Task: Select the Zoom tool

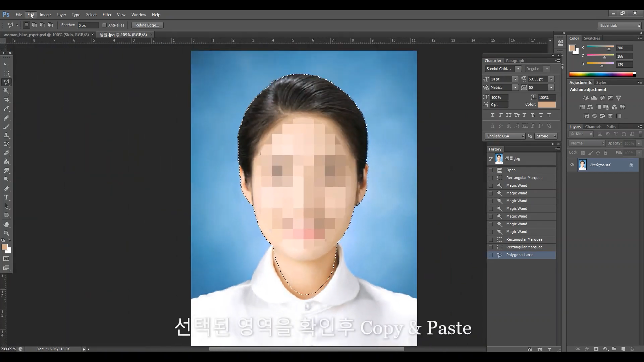Action: (x=6, y=233)
